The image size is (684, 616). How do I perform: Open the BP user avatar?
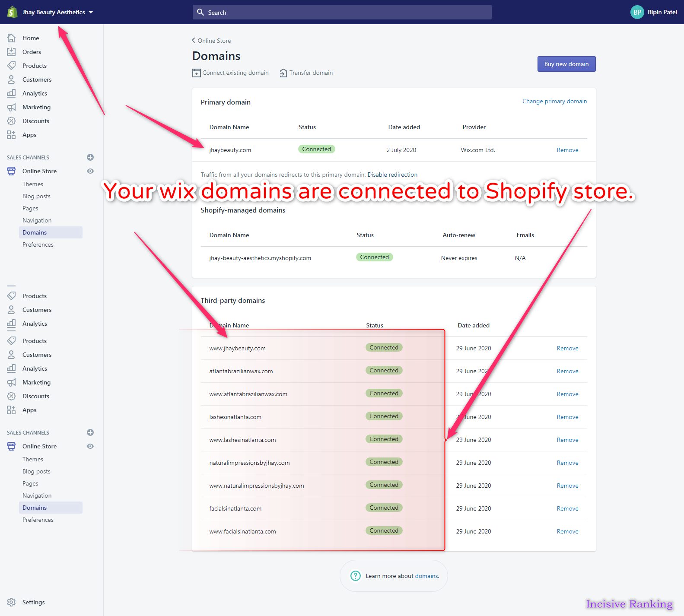pos(637,12)
